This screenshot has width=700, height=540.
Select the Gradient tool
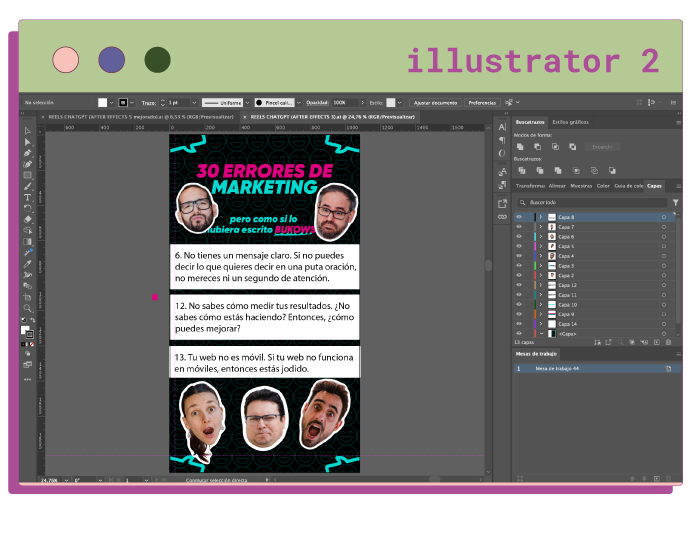[28, 241]
